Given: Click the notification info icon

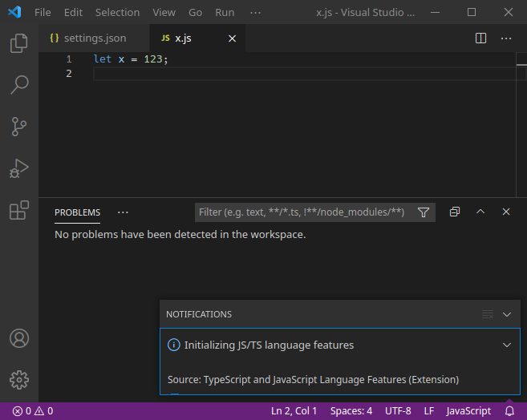Looking at the screenshot, I should (174, 345).
